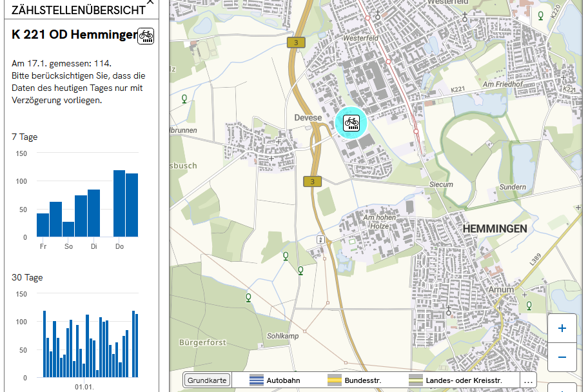Zoom in with the plus button
Viewport: 588px width, 392px height.
[562, 328]
